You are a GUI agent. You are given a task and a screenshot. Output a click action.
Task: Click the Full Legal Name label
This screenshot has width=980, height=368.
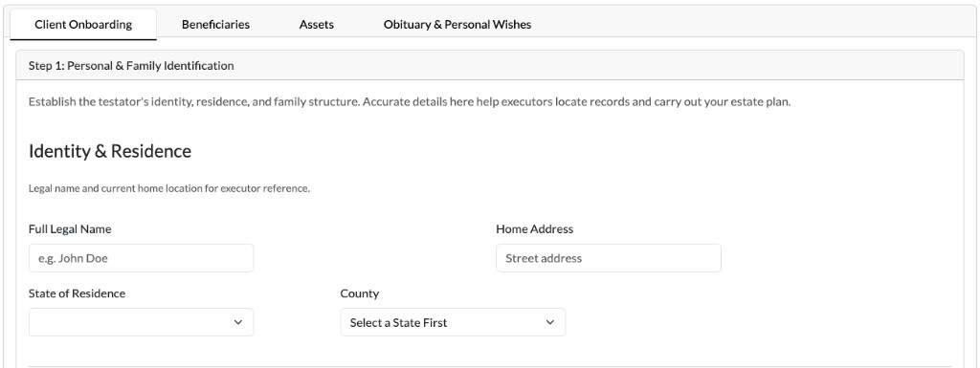70,228
